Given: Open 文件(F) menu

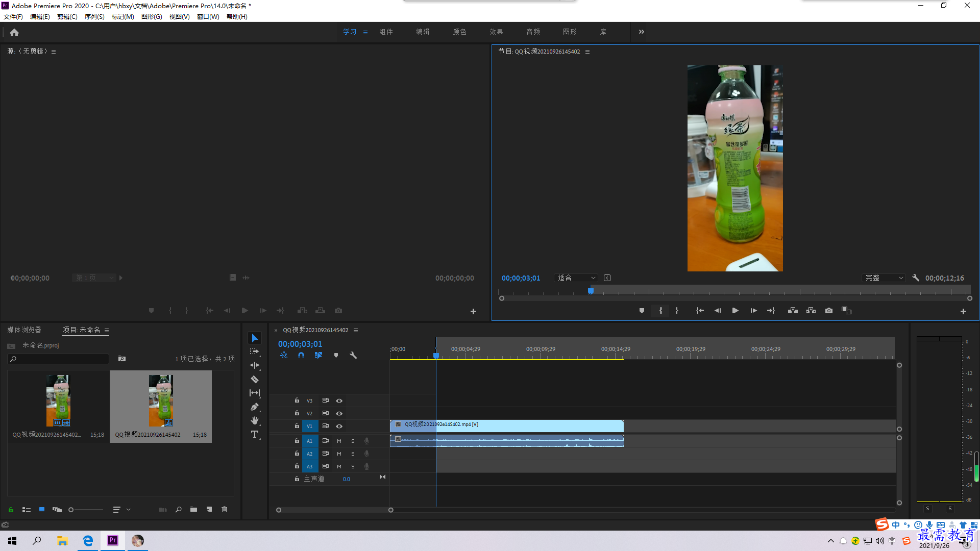Looking at the screenshot, I should pos(13,16).
